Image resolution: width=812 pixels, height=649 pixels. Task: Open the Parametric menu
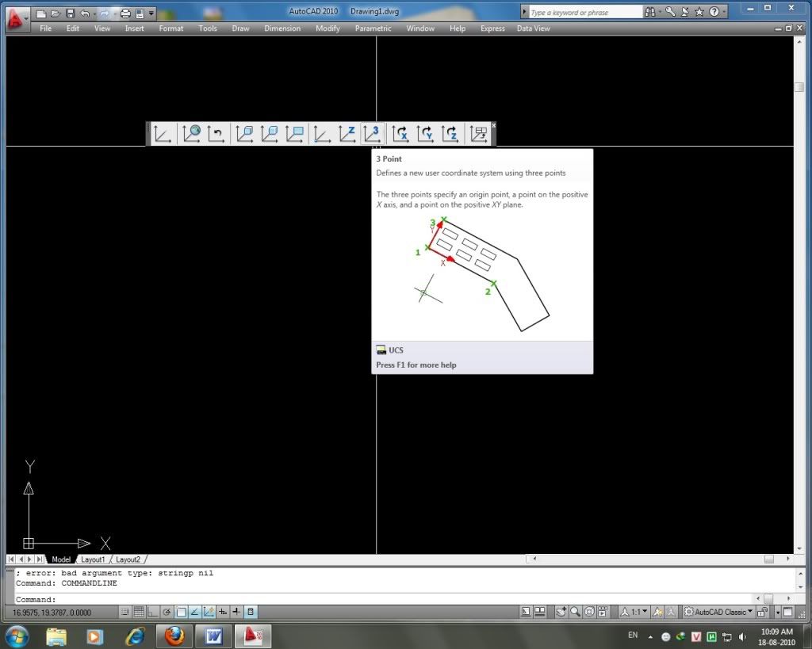(373, 29)
